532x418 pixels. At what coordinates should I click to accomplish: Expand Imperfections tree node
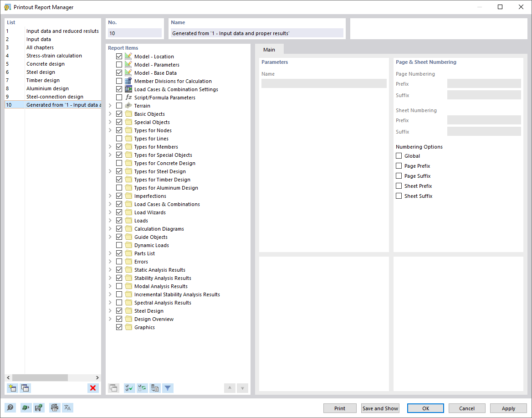click(x=110, y=196)
